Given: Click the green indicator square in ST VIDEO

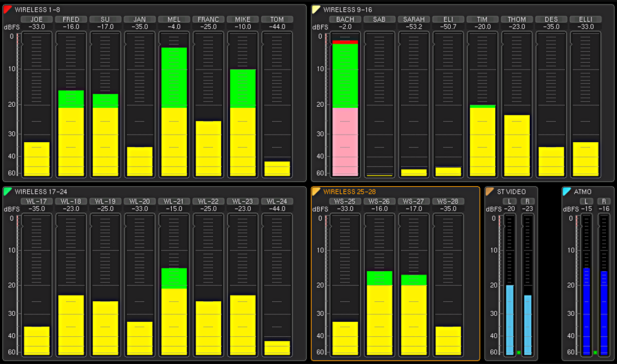Looking at the screenshot, I should (x=519, y=352).
